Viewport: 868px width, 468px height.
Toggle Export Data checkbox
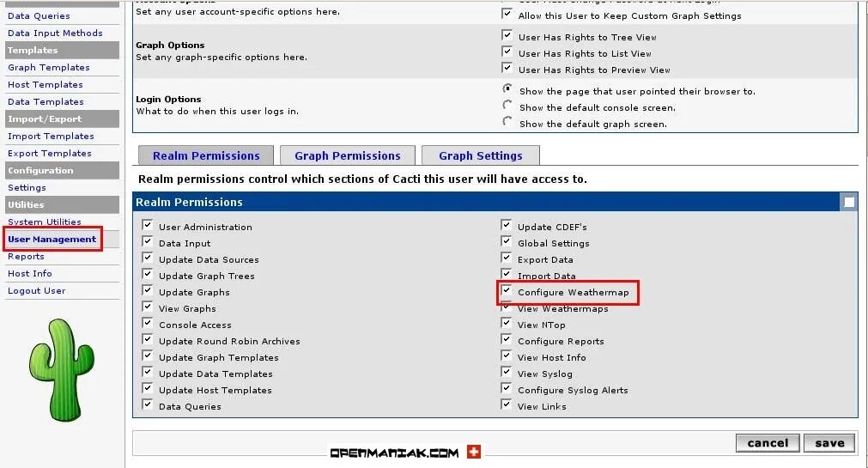coord(506,258)
